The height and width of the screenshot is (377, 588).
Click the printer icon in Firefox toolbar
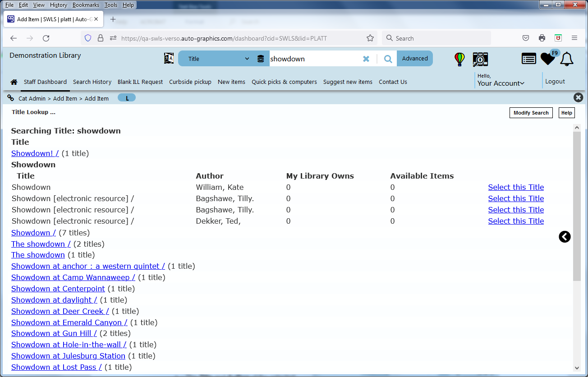(542, 38)
